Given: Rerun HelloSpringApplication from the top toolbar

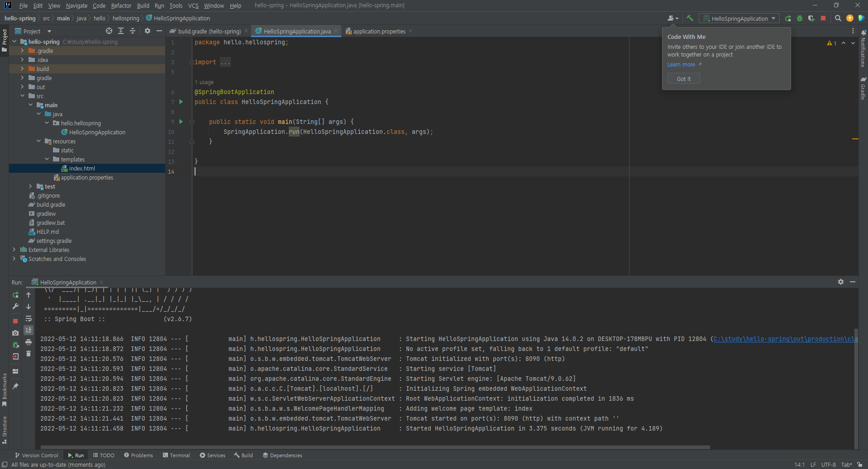Looking at the screenshot, I should click(788, 18).
